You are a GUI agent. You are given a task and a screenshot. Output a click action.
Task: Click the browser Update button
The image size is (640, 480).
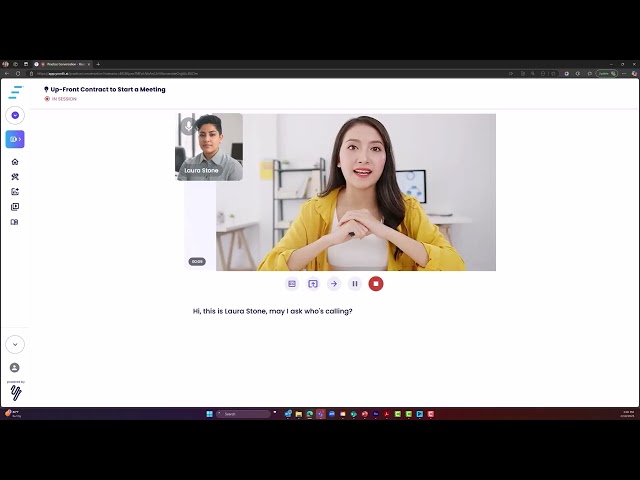pyautogui.click(x=607, y=73)
